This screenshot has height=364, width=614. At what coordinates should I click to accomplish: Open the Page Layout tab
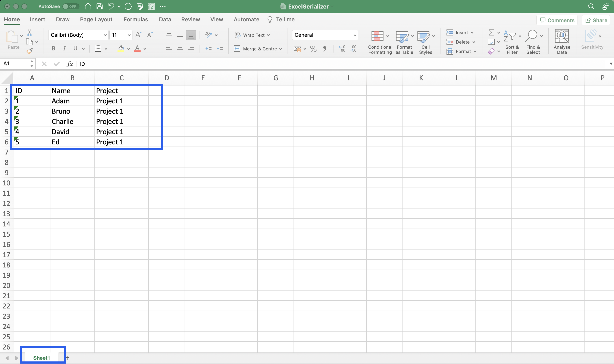coord(96,19)
